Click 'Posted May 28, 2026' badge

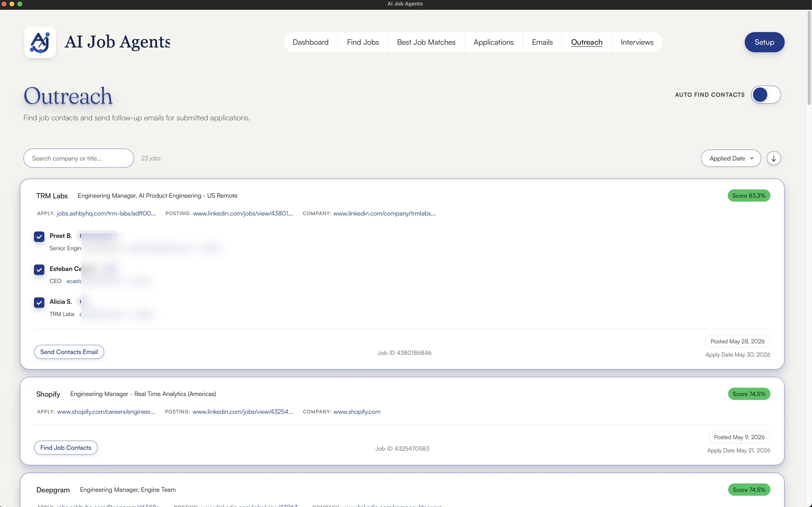[738, 342]
